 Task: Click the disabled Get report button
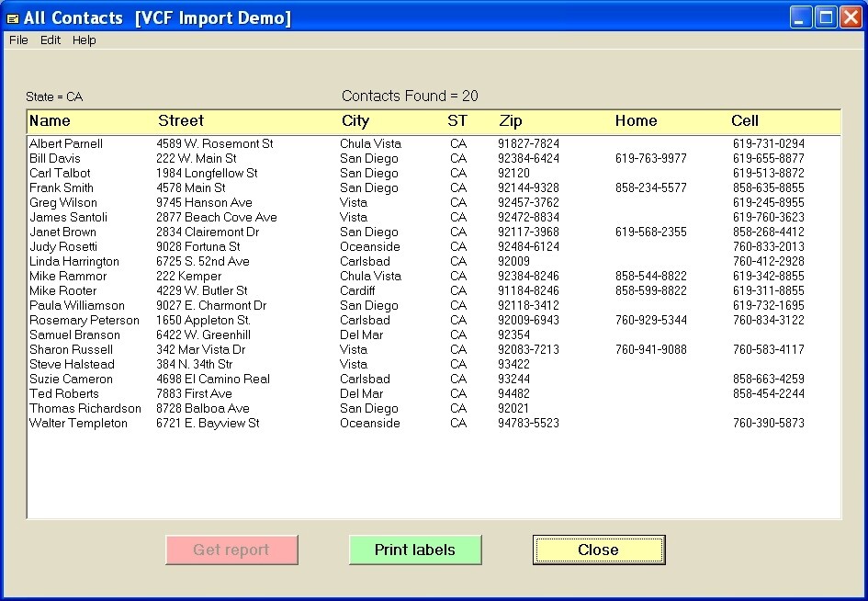point(231,550)
